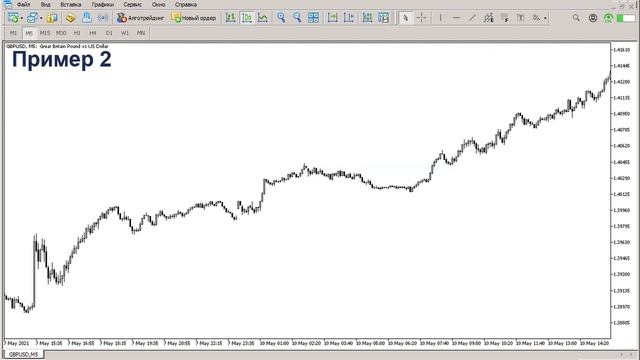Select the crosshair tool
Screen dimensions: 640x360
point(422,18)
